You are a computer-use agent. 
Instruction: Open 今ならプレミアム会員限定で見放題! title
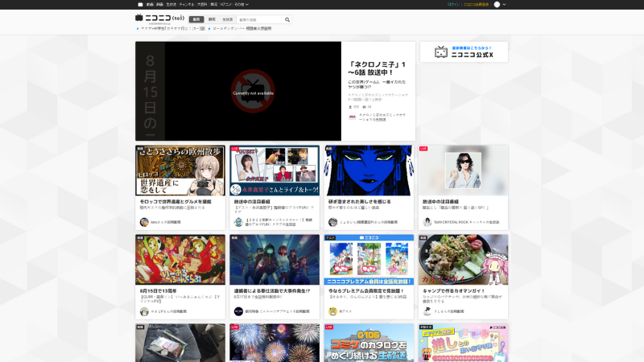(366, 290)
